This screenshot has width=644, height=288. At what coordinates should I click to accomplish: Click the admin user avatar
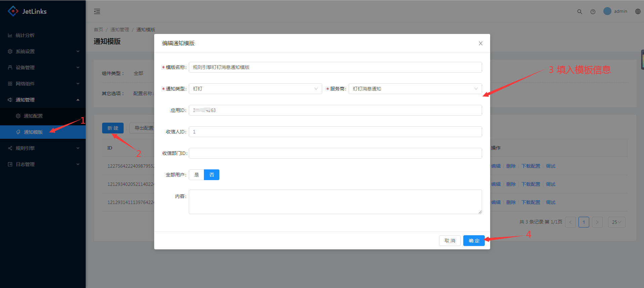607,11
